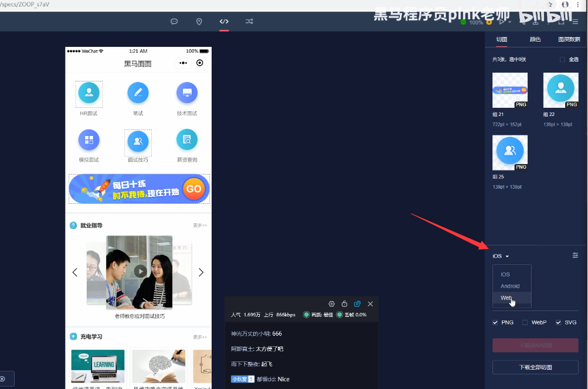The height and width of the screenshot is (389, 588).
Task: Uncheck the PNG format checkbox
Action: (x=495, y=322)
